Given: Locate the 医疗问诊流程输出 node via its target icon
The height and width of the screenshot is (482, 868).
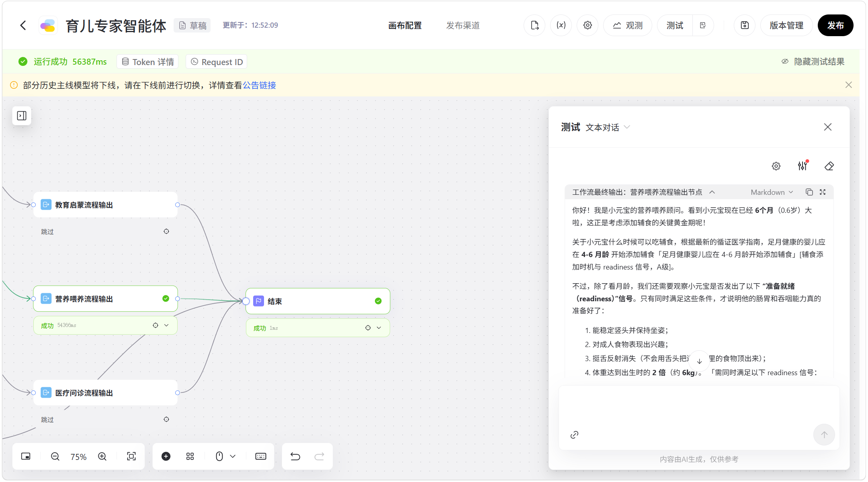Looking at the screenshot, I should [x=166, y=419].
